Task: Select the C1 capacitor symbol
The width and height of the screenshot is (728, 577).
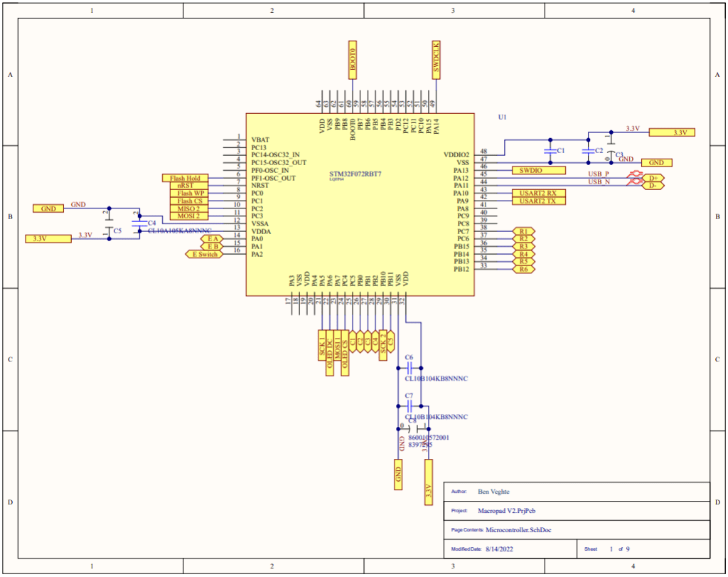Action: pos(549,151)
